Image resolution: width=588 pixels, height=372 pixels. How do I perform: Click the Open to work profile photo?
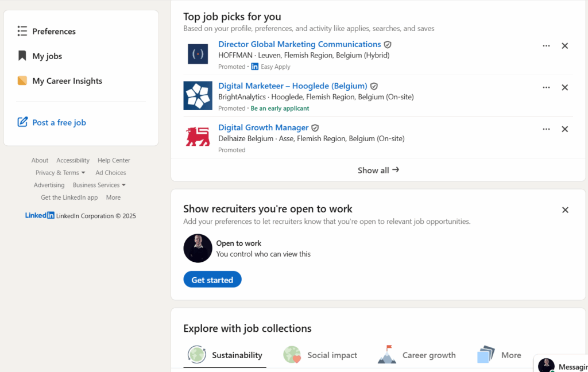pos(198,248)
